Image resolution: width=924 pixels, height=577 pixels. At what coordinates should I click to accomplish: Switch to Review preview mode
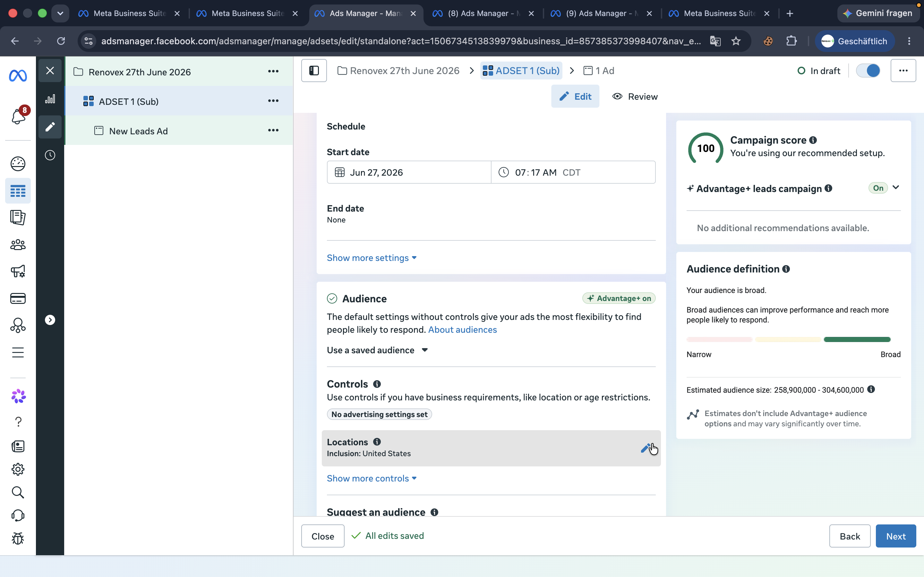(635, 96)
